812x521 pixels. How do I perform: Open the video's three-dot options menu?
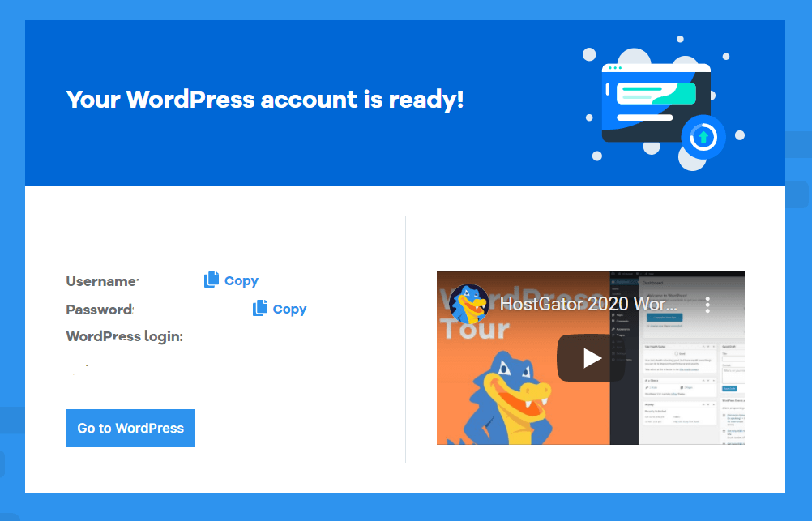(x=707, y=304)
